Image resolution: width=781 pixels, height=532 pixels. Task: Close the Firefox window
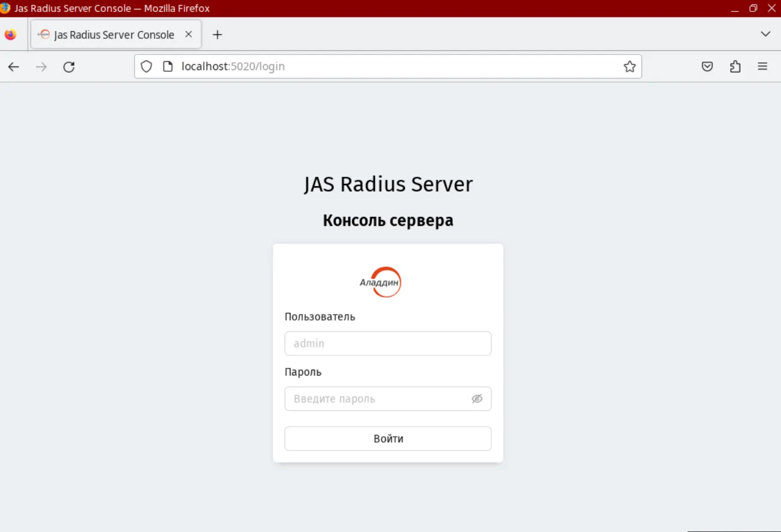click(771, 8)
